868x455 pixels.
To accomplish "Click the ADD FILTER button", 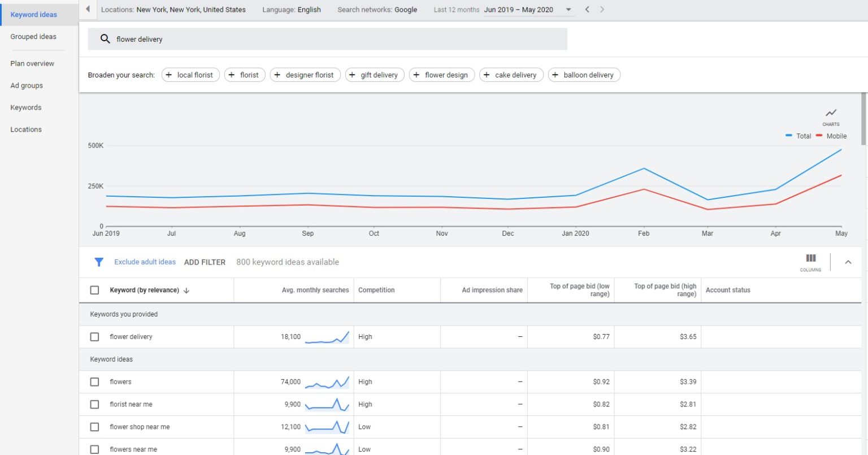I will point(205,262).
